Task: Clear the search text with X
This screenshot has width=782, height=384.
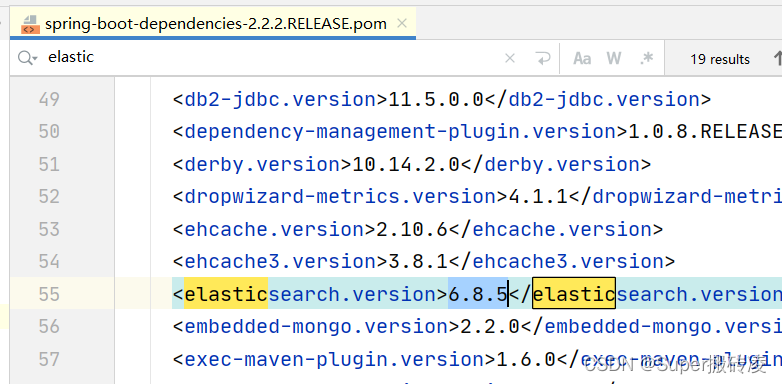Action: click(510, 58)
